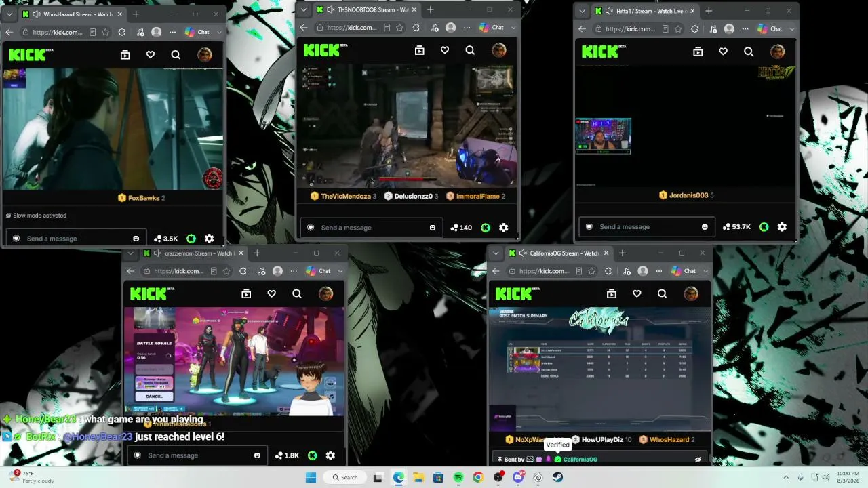
Task: Select the Hitta17 Stream tab
Action: click(645, 11)
